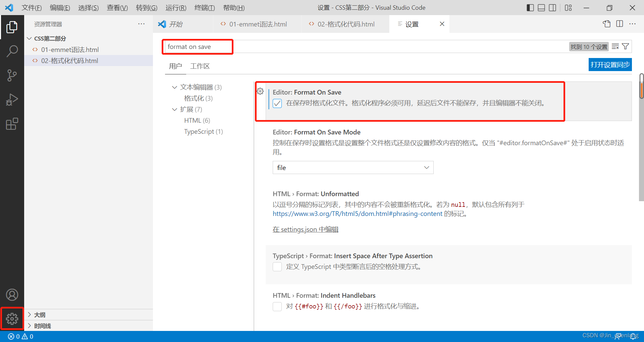Open the 编辑(E) menu
Image resolution: width=644 pixels, height=342 pixels.
60,7
